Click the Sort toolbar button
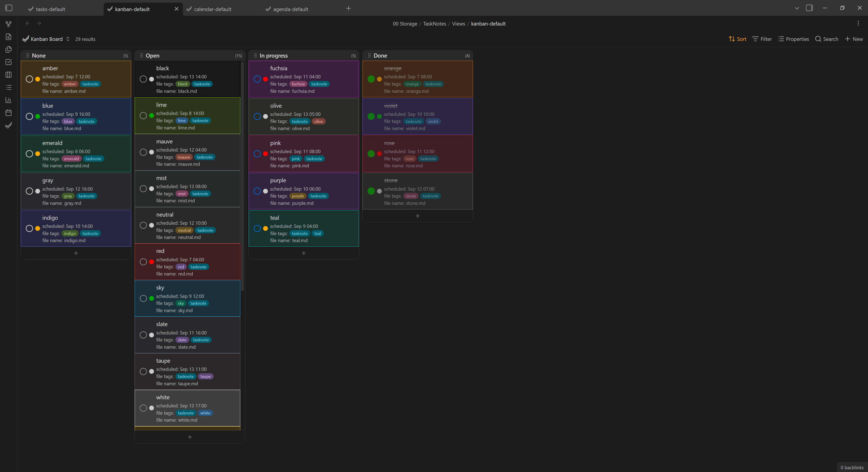Screen dimensions: 868x472 point(738,39)
